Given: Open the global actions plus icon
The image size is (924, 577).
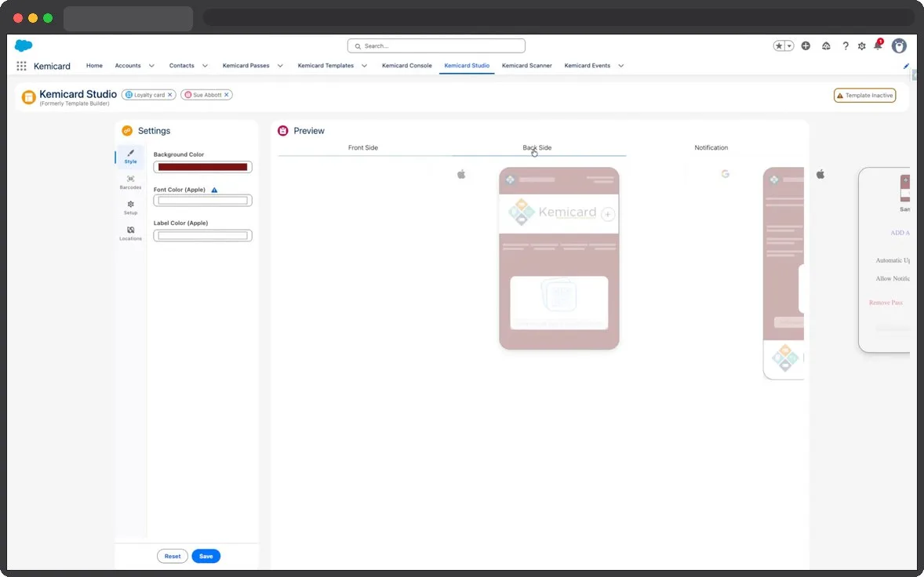Looking at the screenshot, I should [806, 46].
